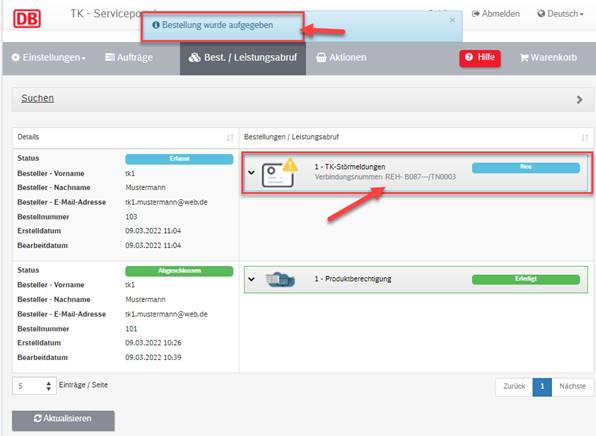The height and width of the screenshot is (436, 596).
Task: Go to the Nächste page
Action: tap(572, 387)
